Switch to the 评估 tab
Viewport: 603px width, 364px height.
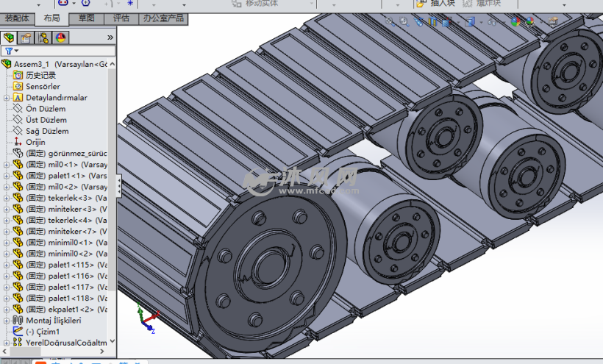(121, 18)
